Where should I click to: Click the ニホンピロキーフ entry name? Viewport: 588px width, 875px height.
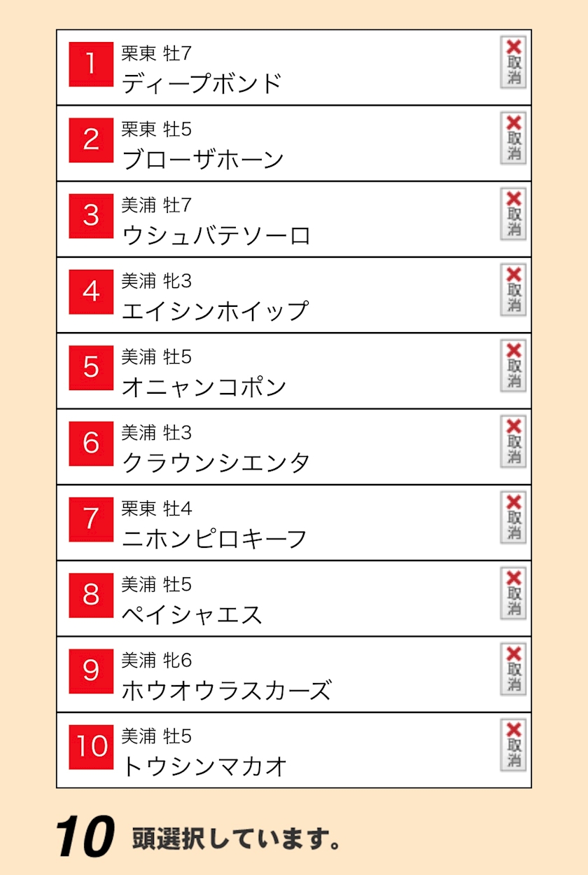[x=214, y=539]
